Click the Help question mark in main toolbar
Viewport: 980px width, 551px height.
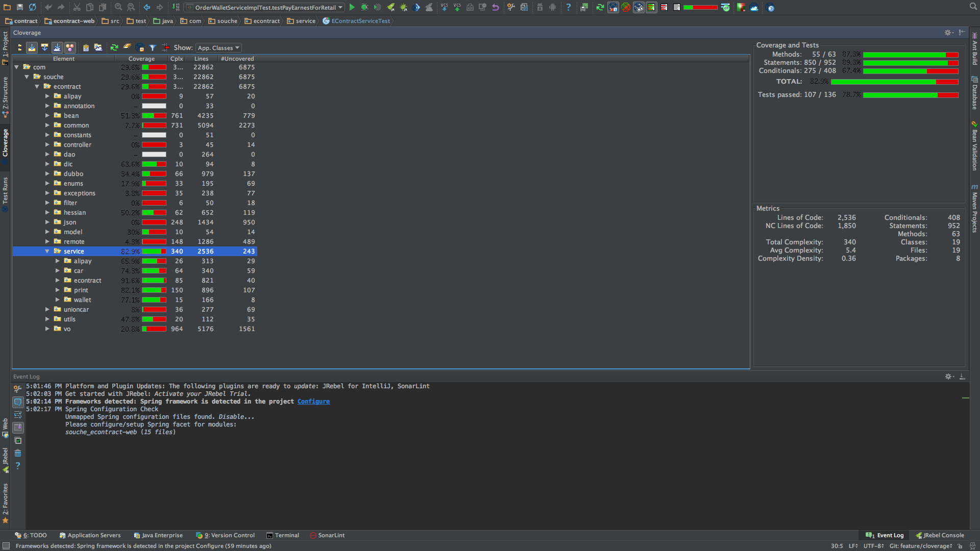pyautogui.click(x=568, y=7)
